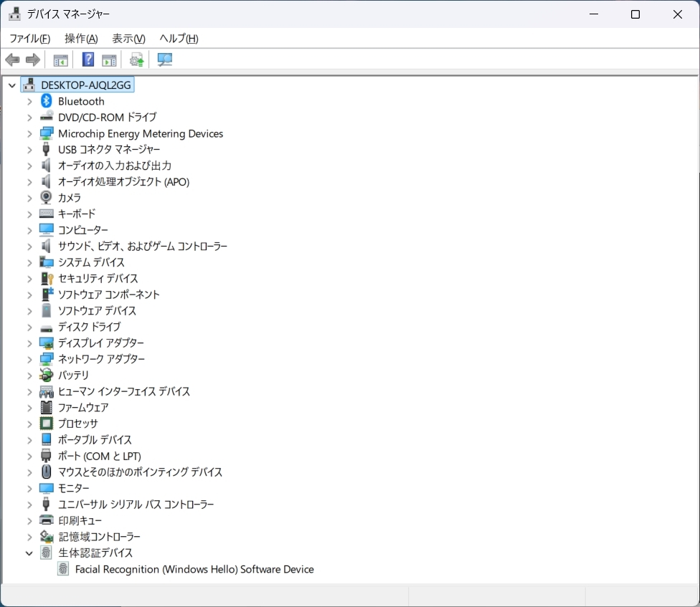Open the 操作(A) menu

click(81, 39)
